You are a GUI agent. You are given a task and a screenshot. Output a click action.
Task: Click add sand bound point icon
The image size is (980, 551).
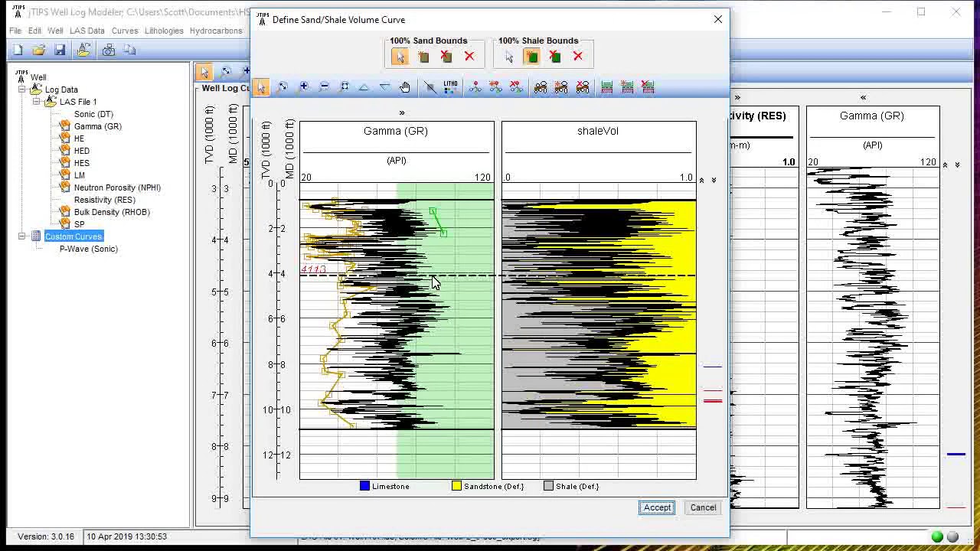(423, 57)
